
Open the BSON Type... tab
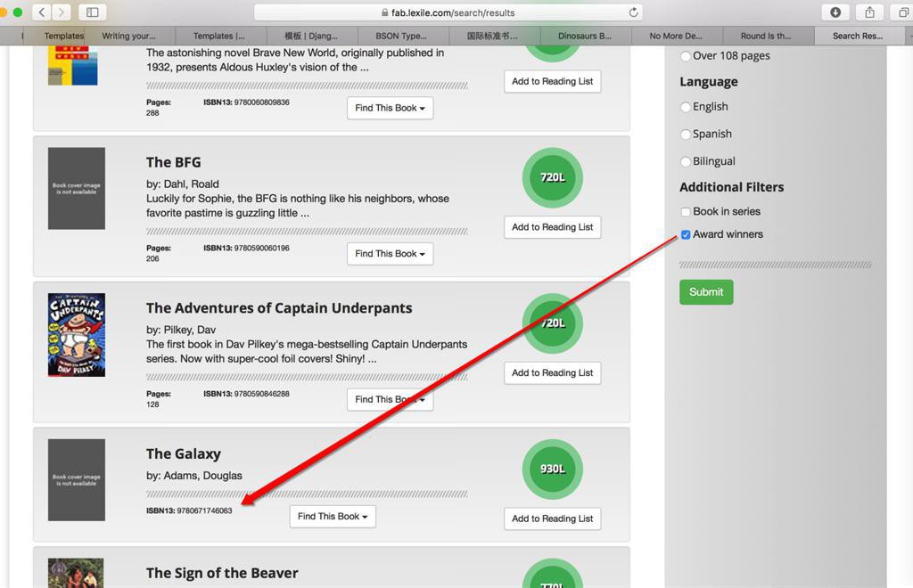pyautogui.click(x=401, y=36)
